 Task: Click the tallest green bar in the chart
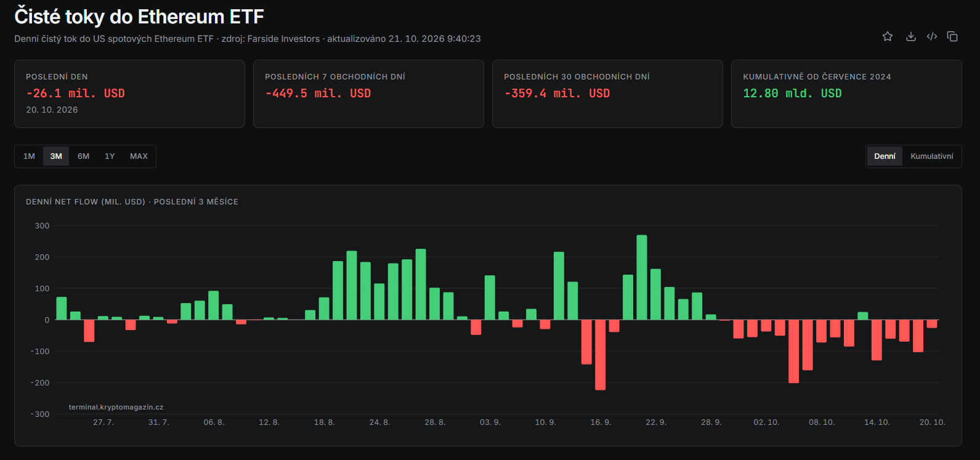642,277
